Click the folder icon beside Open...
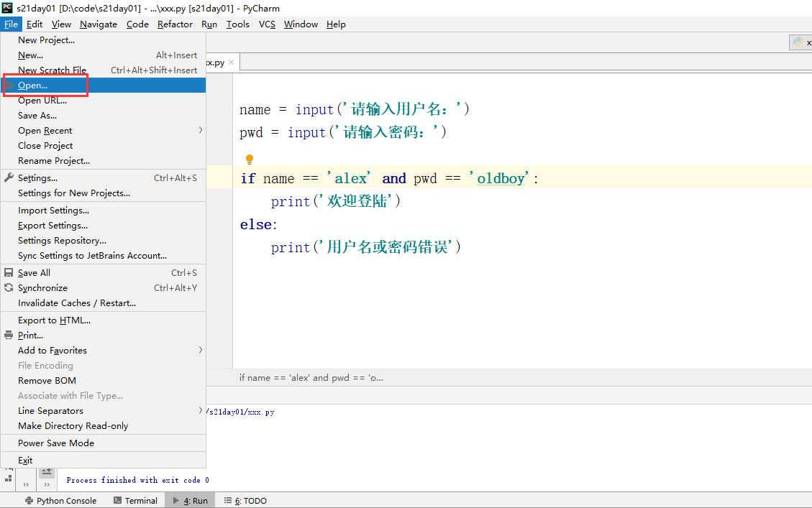This screenshot has height=508, width=812. [9, 86]
